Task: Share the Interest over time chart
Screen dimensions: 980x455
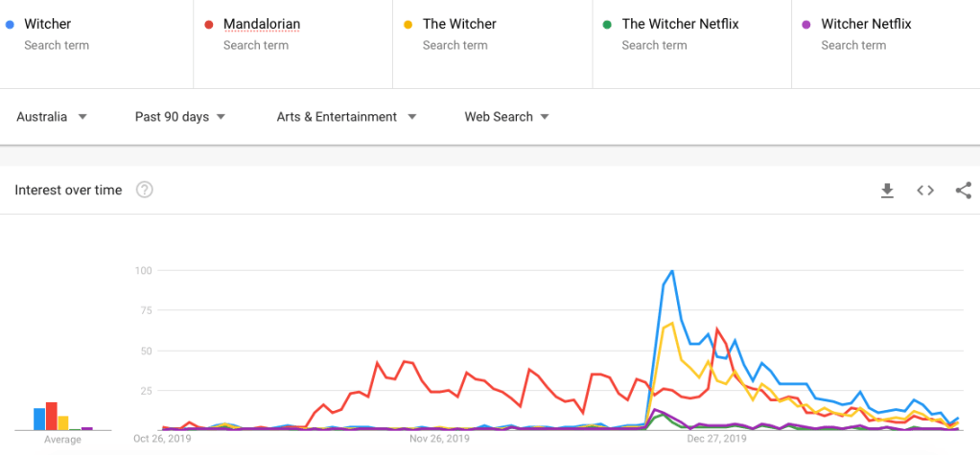Action: tap(964, 191)
